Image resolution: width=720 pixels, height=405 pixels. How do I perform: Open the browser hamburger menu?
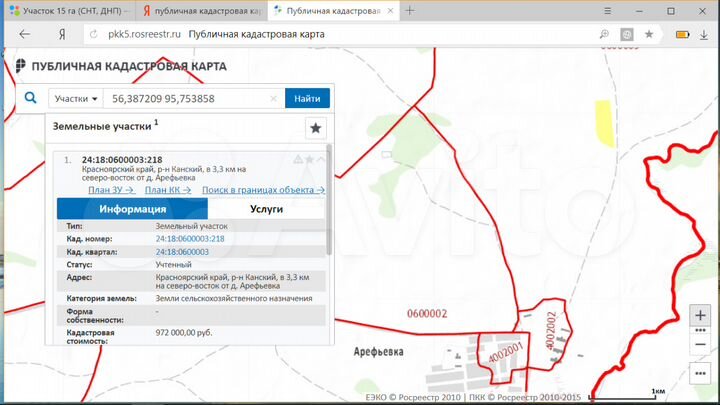point(608,11)
